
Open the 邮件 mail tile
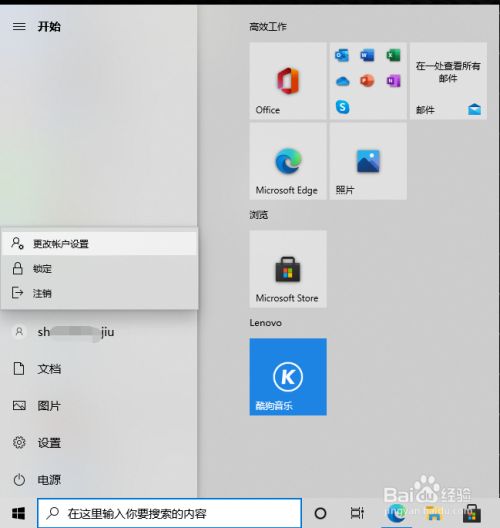click(x=448, y=81)
